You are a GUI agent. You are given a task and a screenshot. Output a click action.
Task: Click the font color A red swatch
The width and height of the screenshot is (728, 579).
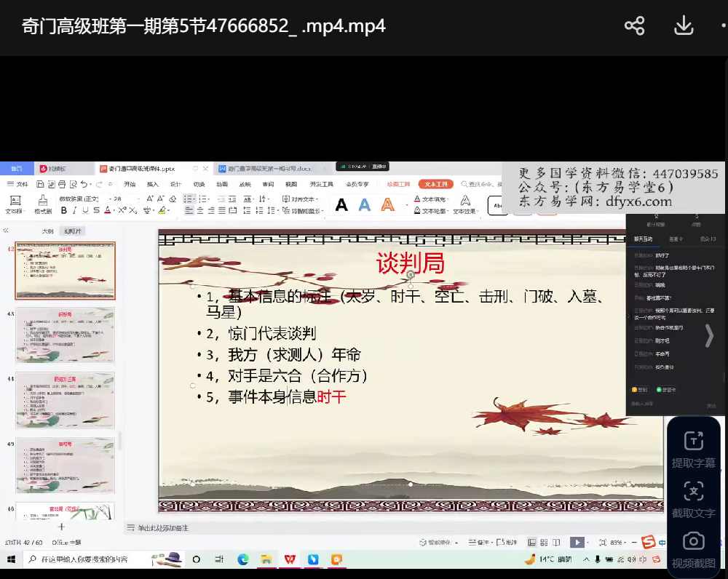[107, 210]
